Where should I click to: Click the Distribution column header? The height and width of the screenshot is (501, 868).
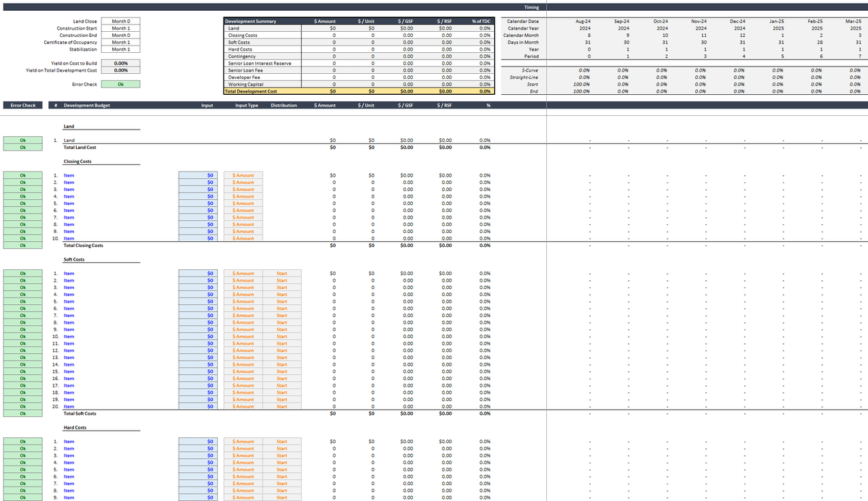(x=284, y=106)
